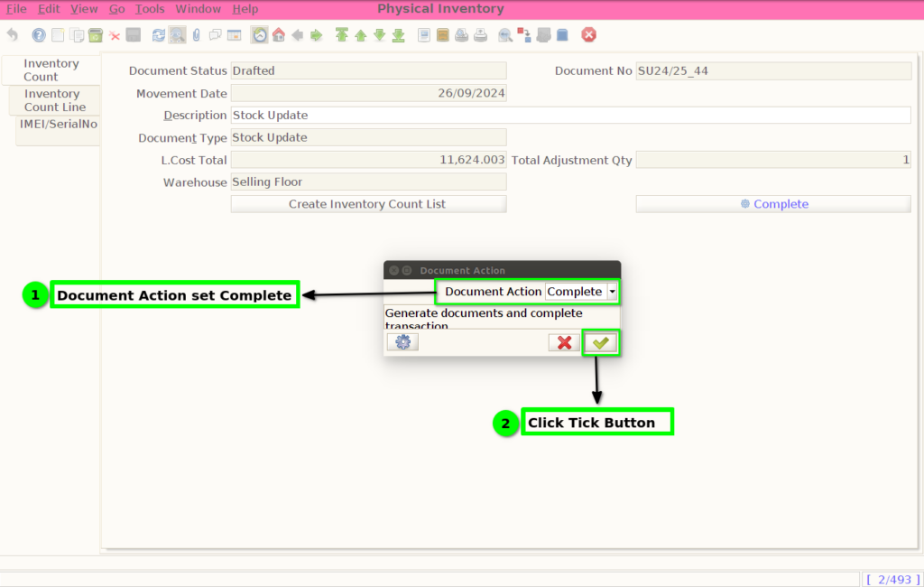Click the record counter 2/493 in status bar
This screenshot has height=587, width=924.
(892, 580)
